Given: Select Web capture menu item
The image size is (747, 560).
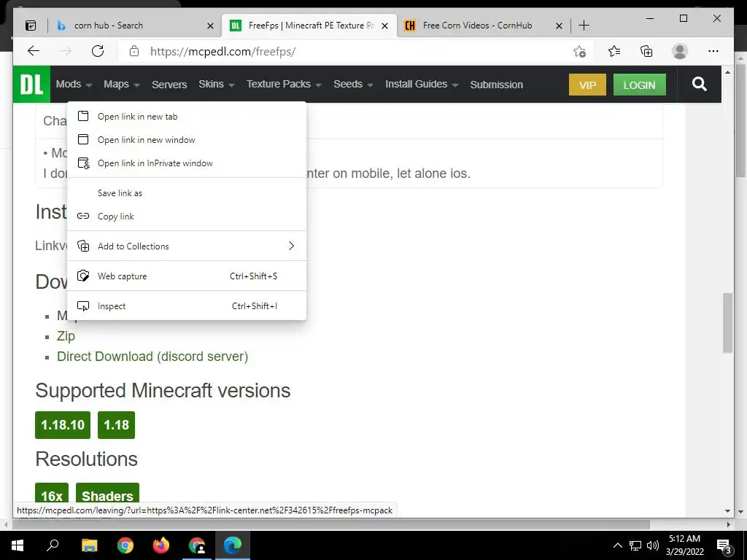Looking at the screenshot, I should (187, 276).
